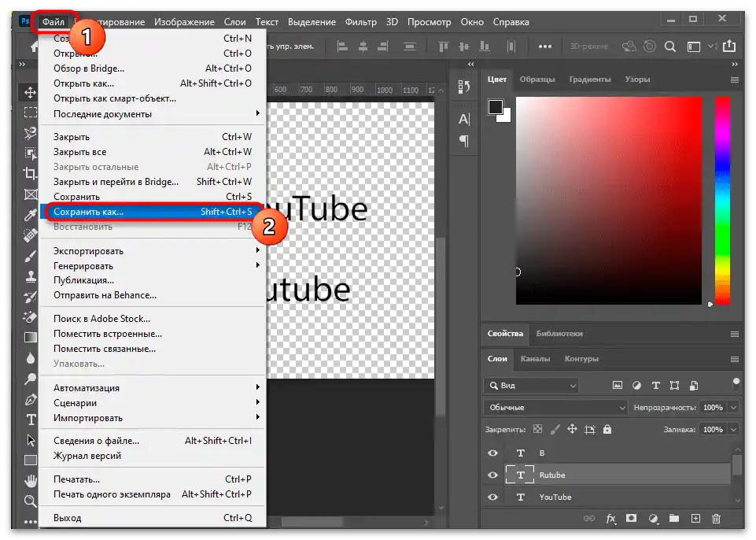Click Выход menu entry
756x540 pixels.
coord(153,517)
